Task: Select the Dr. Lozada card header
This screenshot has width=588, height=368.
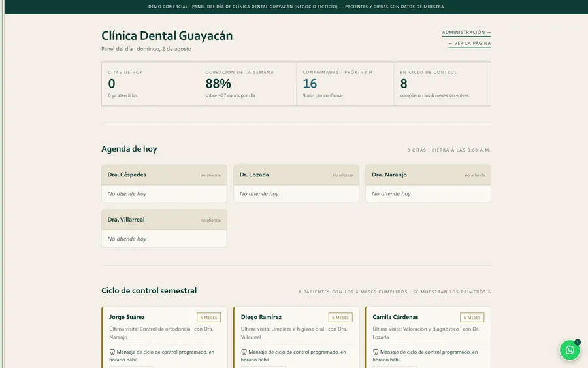Action: tap(296, 175)
